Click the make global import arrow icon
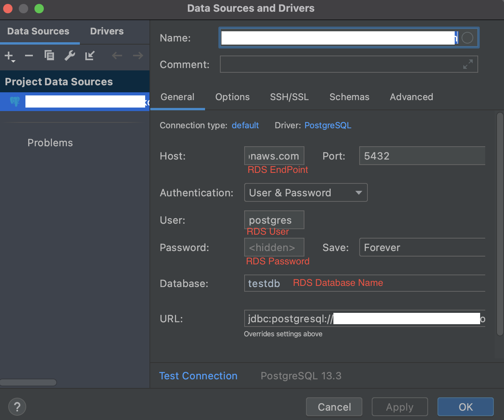This screenshot has height=420, width=504. [90, 56]
